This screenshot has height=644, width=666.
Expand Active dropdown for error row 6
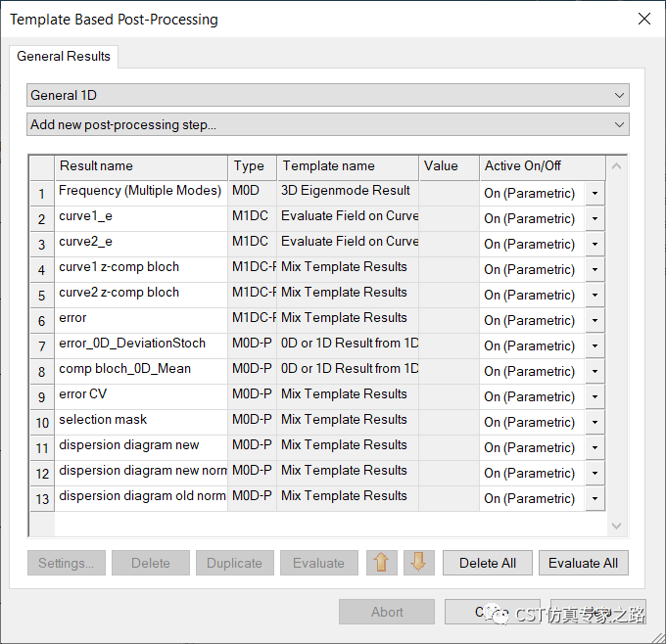pyautogui.click(x=595, y=320)
